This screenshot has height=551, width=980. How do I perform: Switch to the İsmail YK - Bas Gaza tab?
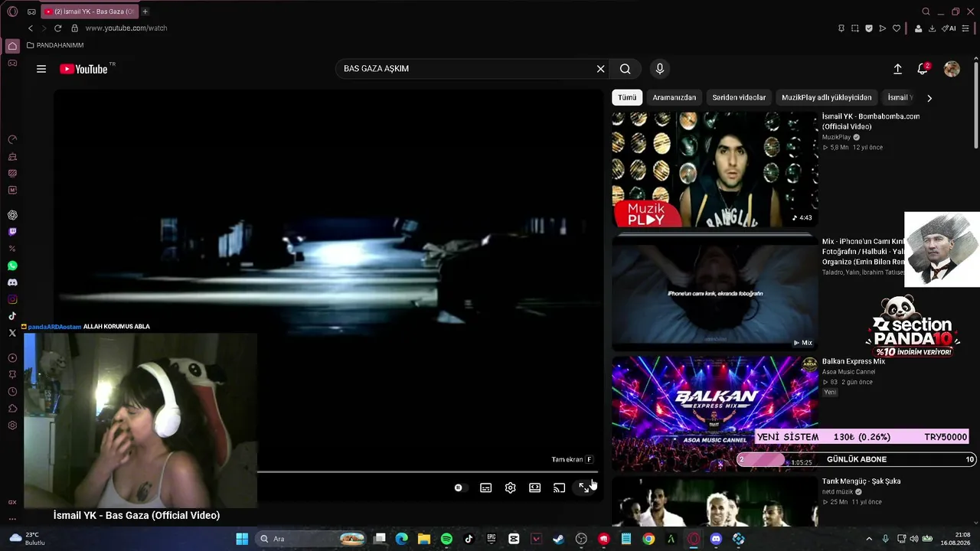tap(90, 11)
